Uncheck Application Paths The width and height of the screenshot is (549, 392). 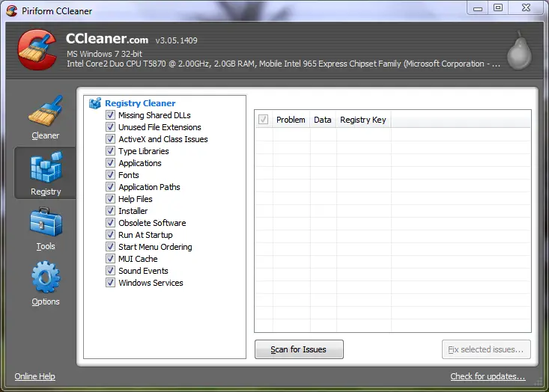tap(110, 187)
